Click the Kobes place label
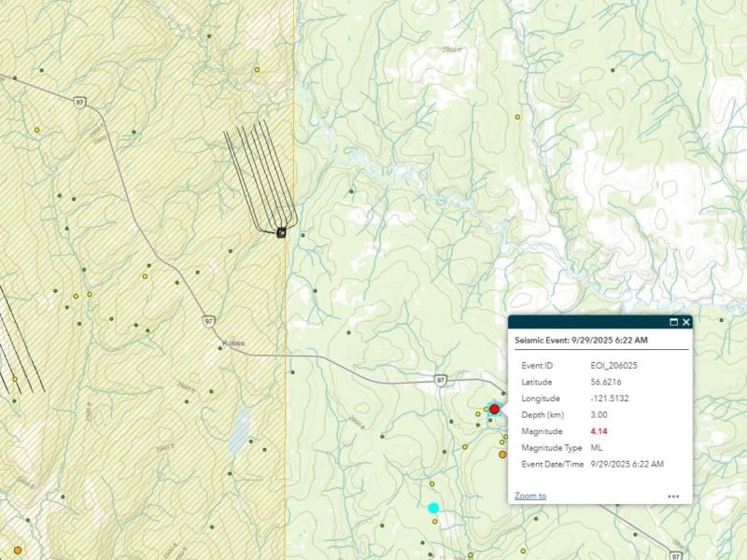Viewport: 747px width, 560px height. [233, 343]
